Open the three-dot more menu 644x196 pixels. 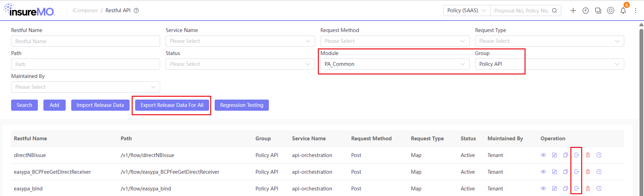point(636,10)
